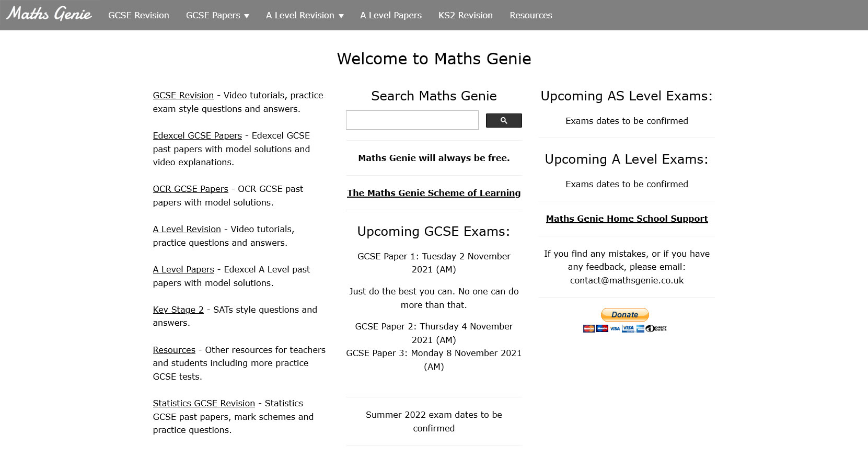This screenshot has height=468, width=868.
Task: Follow the GCSE Revision link in the list
Action: point(183,95)
